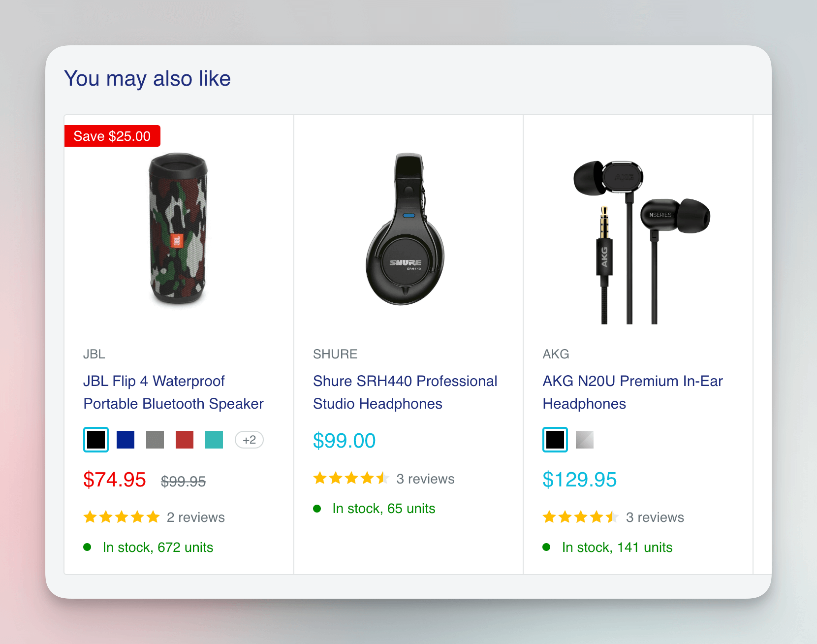The width and height of the screenshot is (817, 644).
Task: Choose the teal JBL speaker color swatch
Action: [x=214, y=440]
